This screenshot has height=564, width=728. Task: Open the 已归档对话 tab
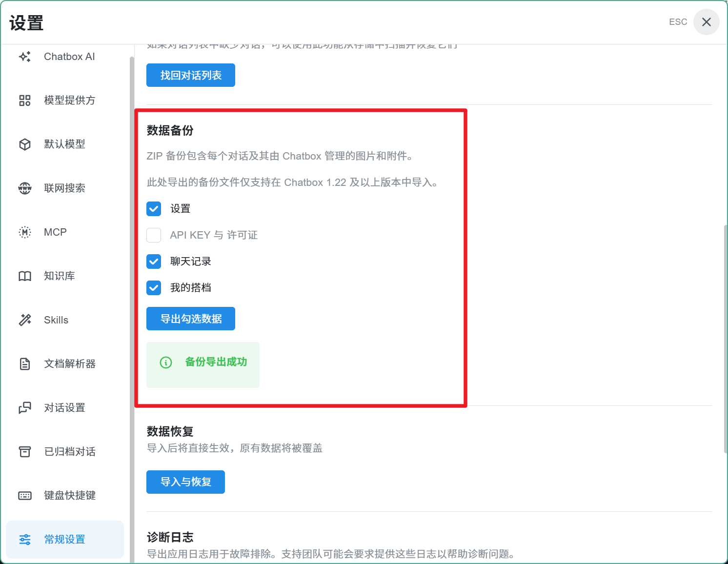65,452
